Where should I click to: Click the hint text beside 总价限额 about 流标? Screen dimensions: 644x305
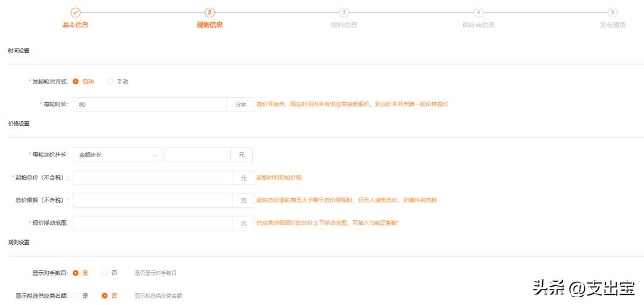point(346,200)
